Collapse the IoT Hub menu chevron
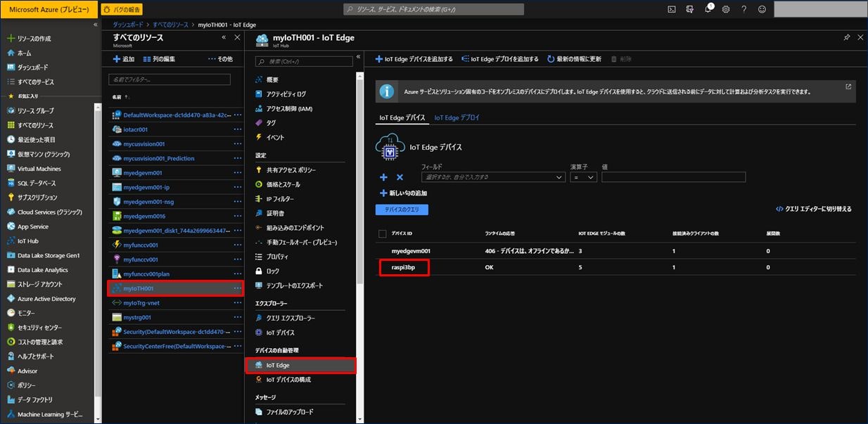Image resolution: width=868 pixels, height=424 pixels. pos(359,56)
